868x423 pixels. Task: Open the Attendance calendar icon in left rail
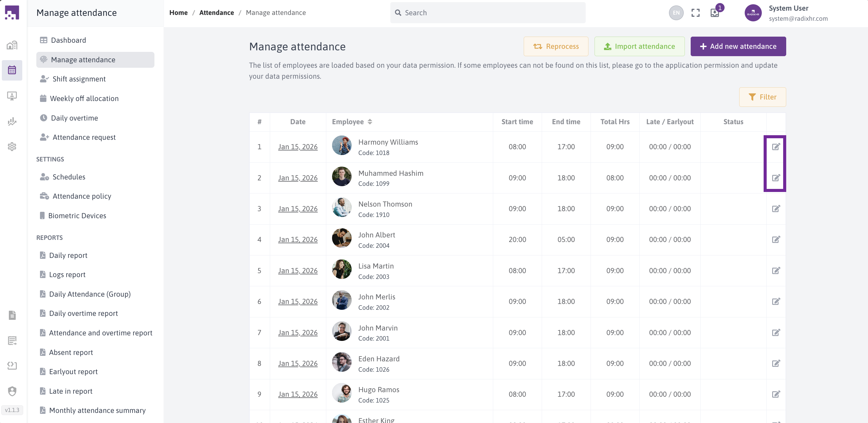point(12,70)
